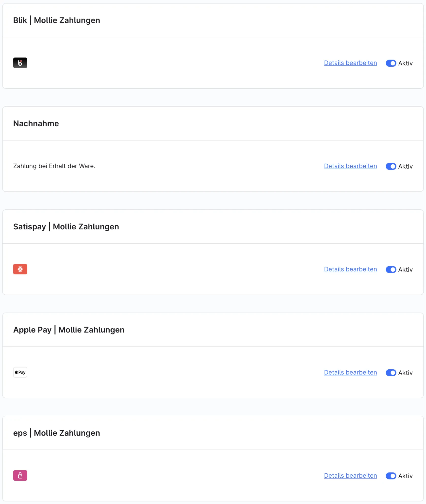The width and height of the screenshot is (426, 504).
Task: Open Details bearbeiten for eps
Action: [350, 475]
